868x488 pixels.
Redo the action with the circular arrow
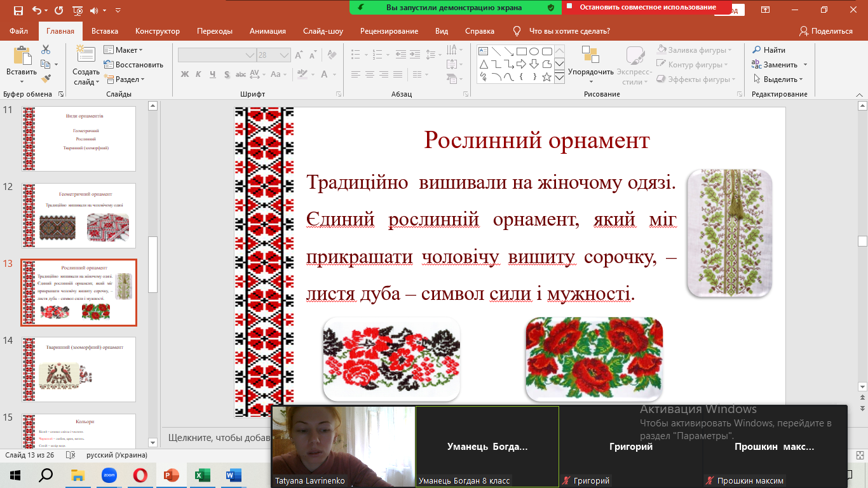[x=59, y=10]
